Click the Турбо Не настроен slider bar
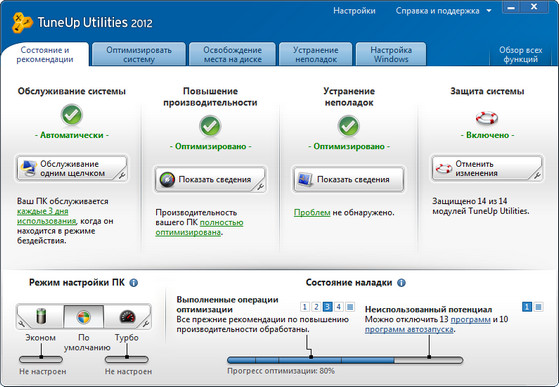The height and width of the screenshot is (387, 559). tap(127, 359)
